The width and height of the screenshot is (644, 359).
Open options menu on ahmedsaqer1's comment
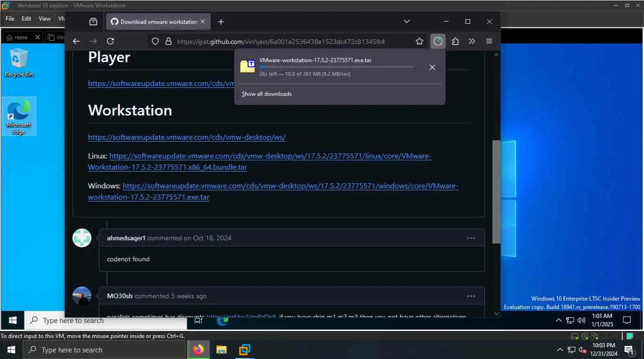coord(471,238)
